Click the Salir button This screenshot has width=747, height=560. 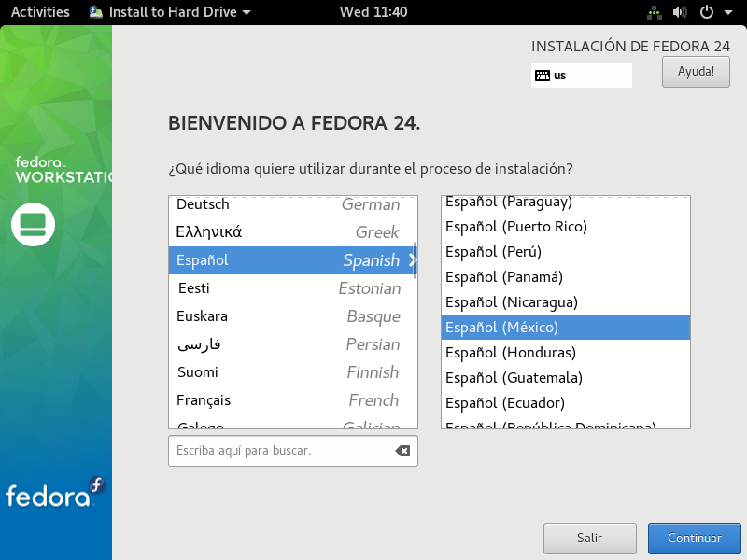tap(590, 539)
